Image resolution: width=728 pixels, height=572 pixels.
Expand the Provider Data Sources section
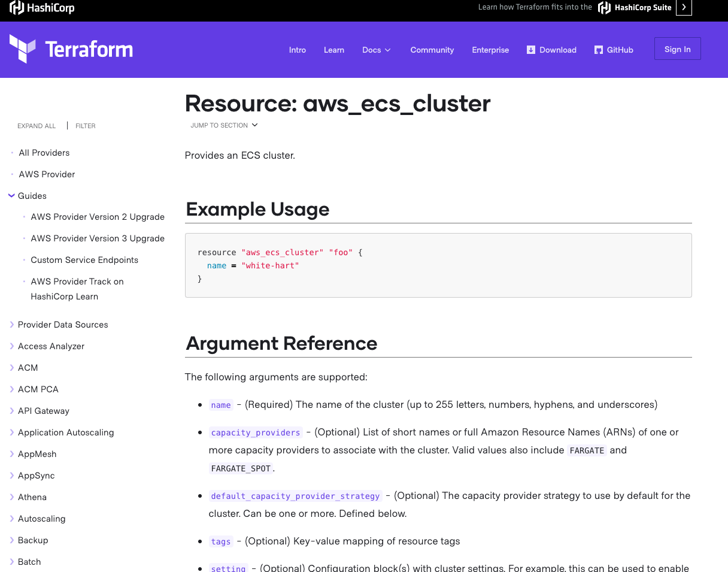point(12,325)
